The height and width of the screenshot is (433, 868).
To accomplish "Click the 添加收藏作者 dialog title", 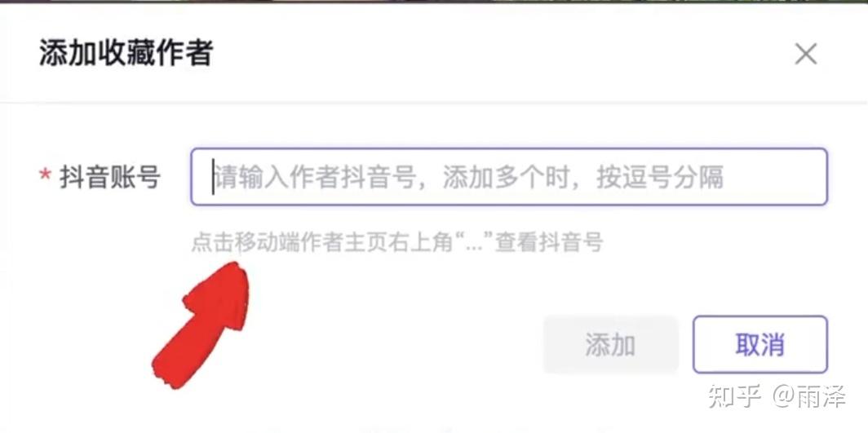I will click(x=126, y=54).
